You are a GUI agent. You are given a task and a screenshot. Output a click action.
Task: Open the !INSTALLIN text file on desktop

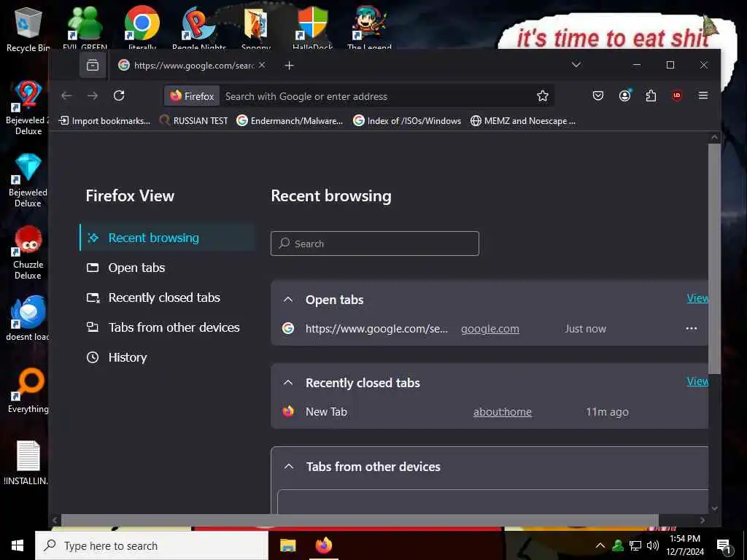pos(28,463)
